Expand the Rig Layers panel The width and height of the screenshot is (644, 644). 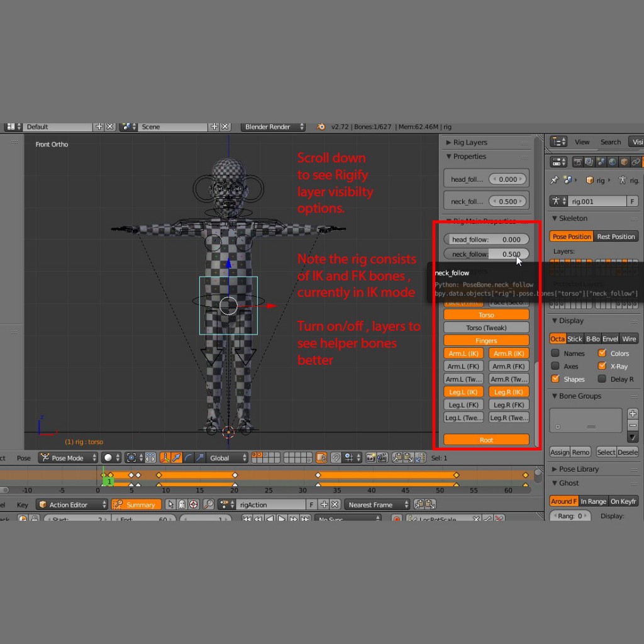click(x=469, y=143)
